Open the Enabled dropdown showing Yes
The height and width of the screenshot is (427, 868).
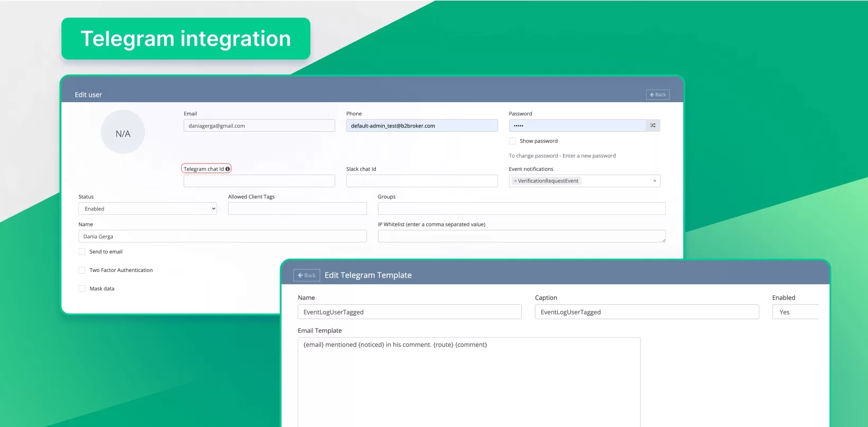click(x=795, y=312)
